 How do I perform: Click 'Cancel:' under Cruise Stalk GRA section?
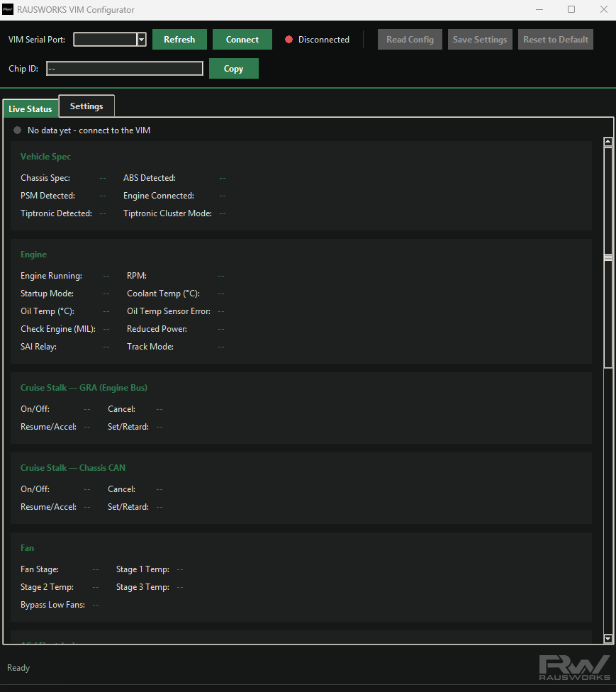pos(122,409)
